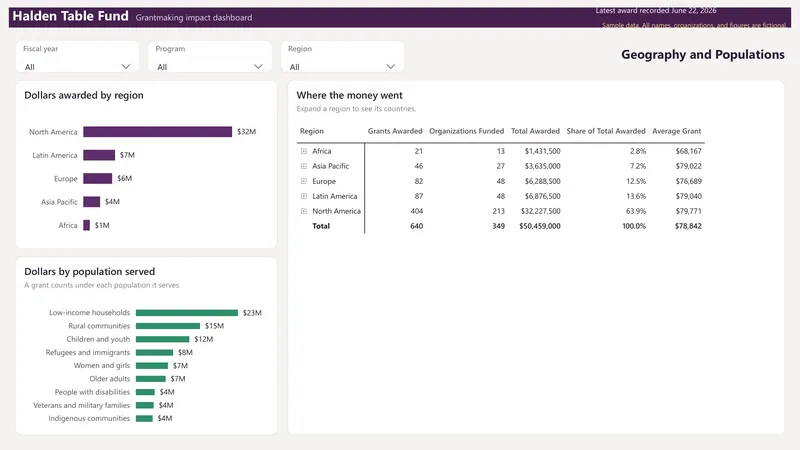Click the $1,431,500 table cell
The width and height of the screenshot is (800, 450).
(542, 151)
